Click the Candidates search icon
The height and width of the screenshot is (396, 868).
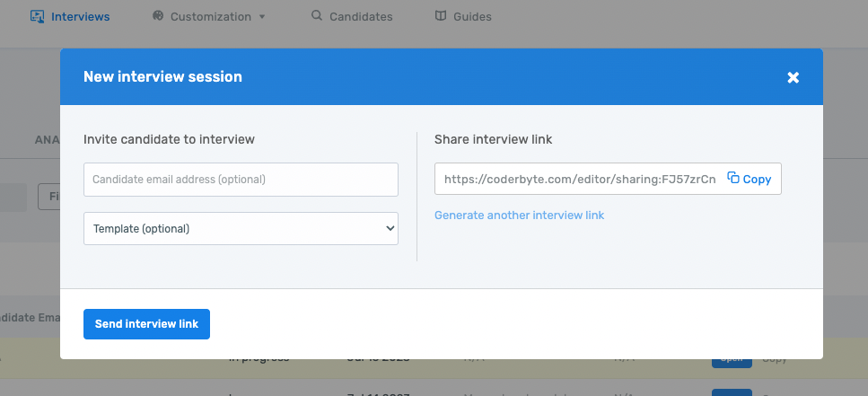[x=317, y=15]
